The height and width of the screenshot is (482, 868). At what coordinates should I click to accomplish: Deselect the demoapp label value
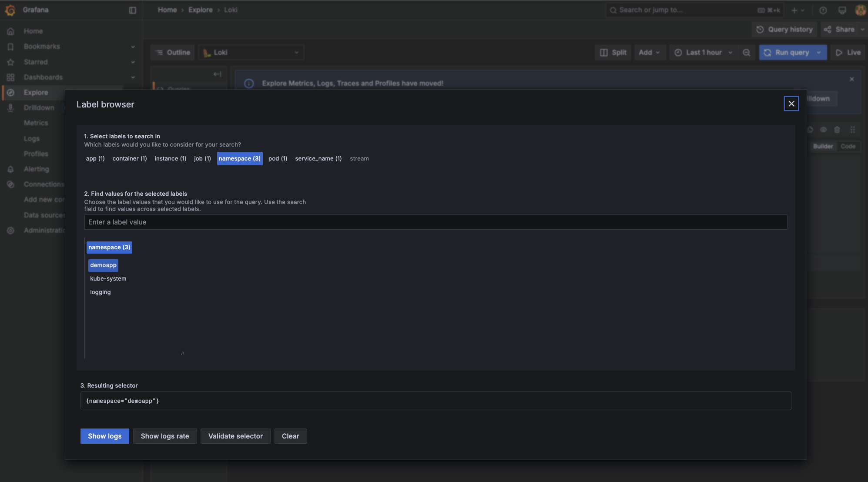coord(103,265)
